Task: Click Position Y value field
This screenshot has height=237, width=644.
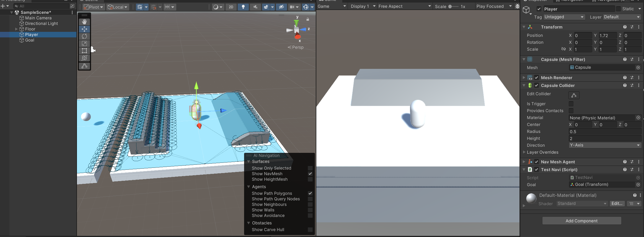Action: (607, 35)
